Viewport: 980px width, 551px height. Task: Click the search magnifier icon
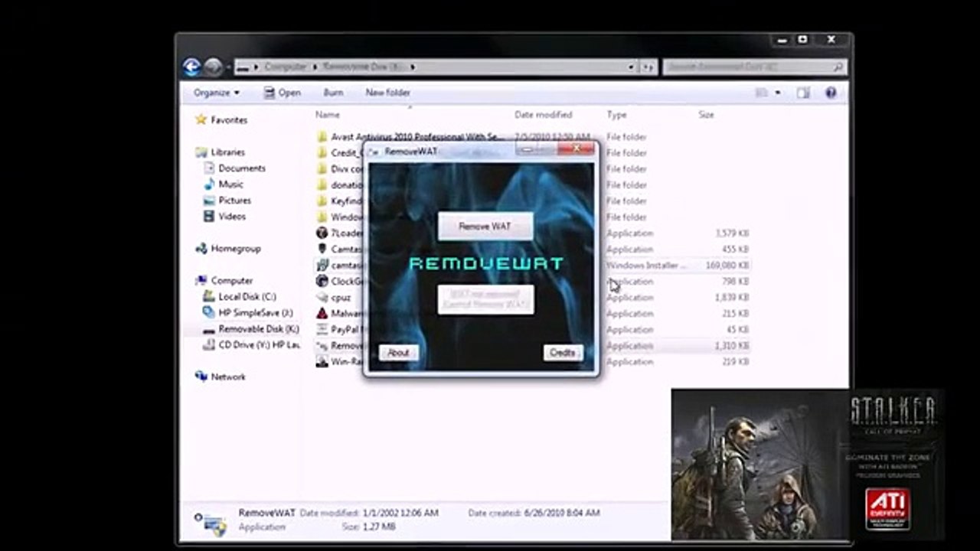[838, 67]
